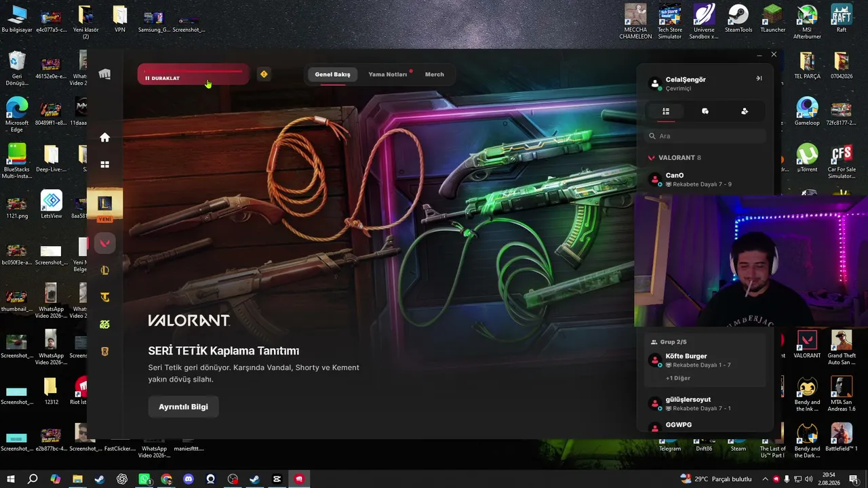
Task: Open the Riot Client home page
Action: coord(104,138)
